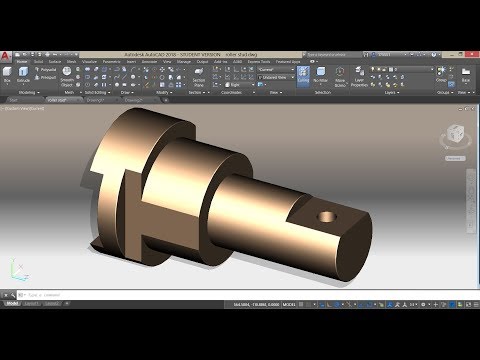Click the Workspace Switching gear icon
This screenshot has height=360, width=480.
coord(423,304)
